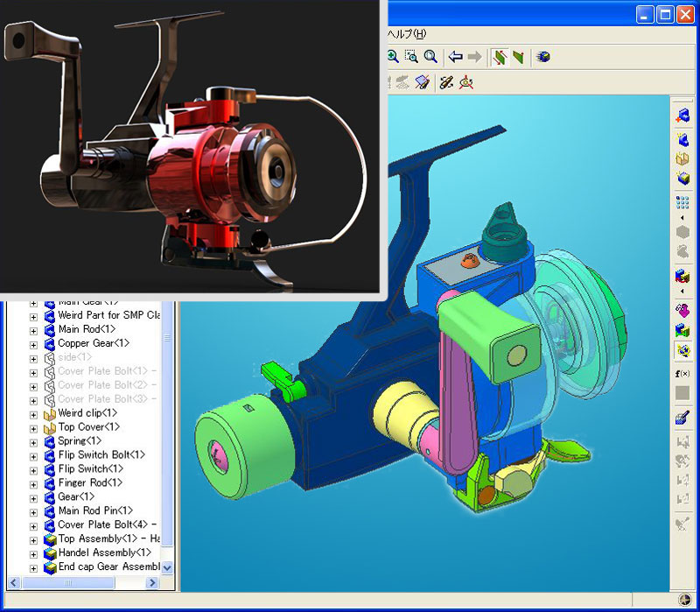This screenshot has width=700, height=612.
Task: Expand the Weird clip<1> tree node
Action: click(x=34, y=413)
